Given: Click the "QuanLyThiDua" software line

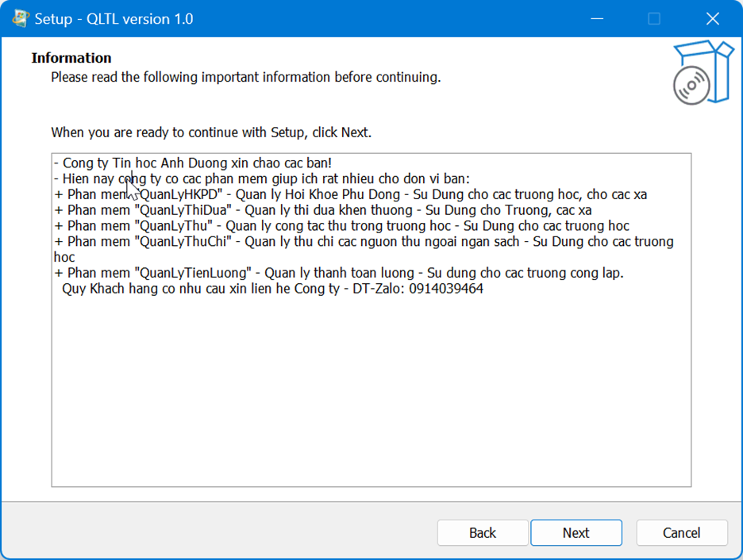Looking at the screenshot, I should (322, 210).
